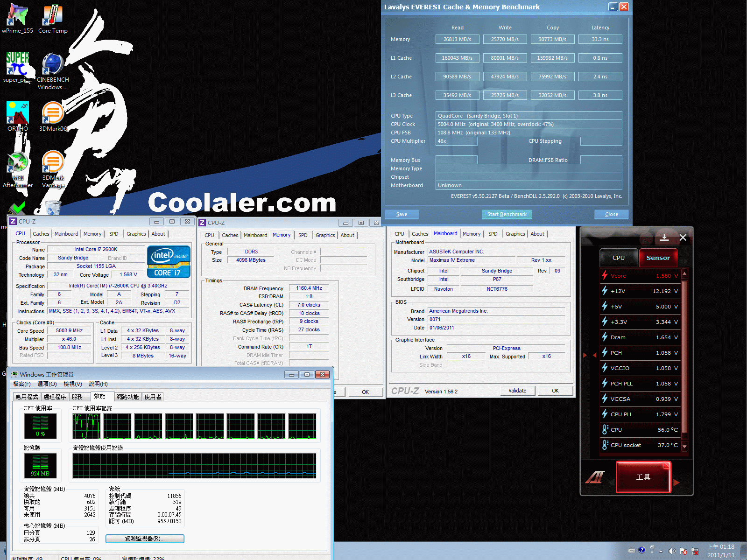
Task: Switch to 處理程序 tab in Task Manager
Action: [55, 397]
